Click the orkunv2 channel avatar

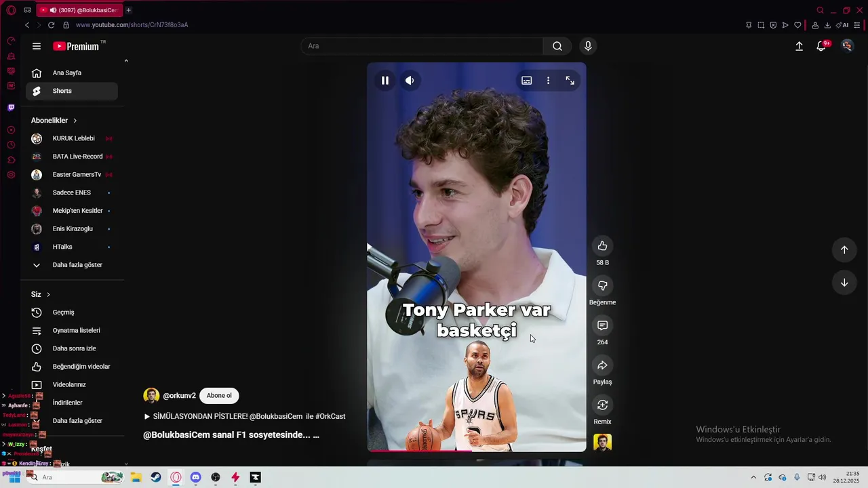(x=151, y=396)
